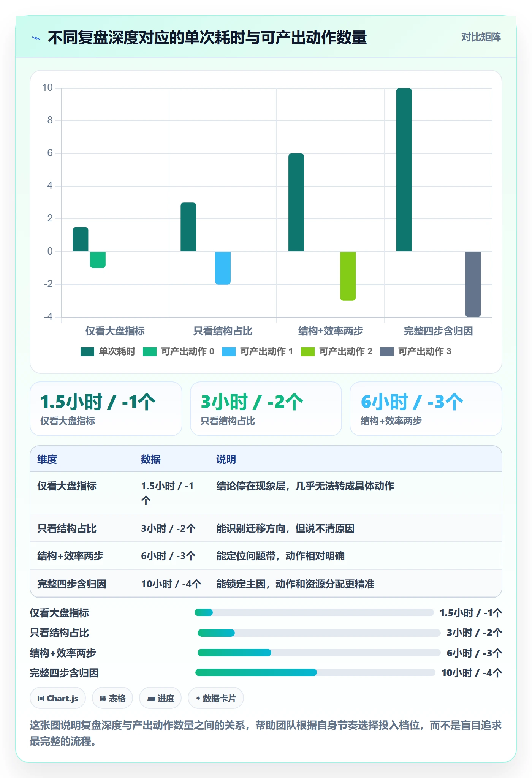Click the 维度 column header
This screenshot has width=532, height=778.
(x=47, y=460)
